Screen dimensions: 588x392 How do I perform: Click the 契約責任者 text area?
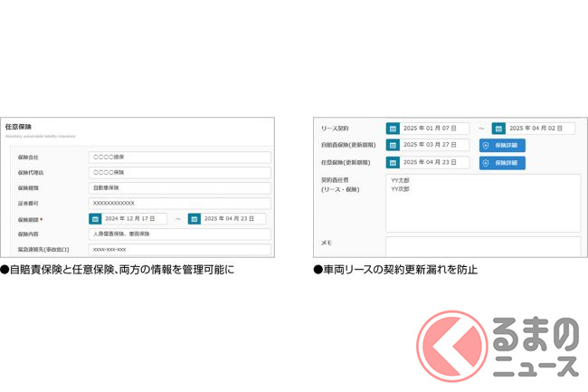point(482,203)
